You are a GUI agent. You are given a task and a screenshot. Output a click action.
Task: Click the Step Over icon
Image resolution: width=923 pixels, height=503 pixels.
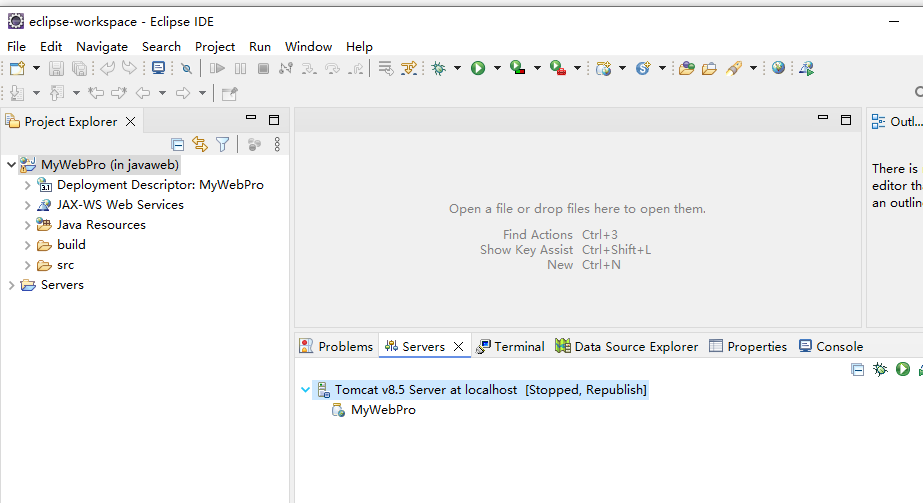pyautogui.click(x=333, y=68)
